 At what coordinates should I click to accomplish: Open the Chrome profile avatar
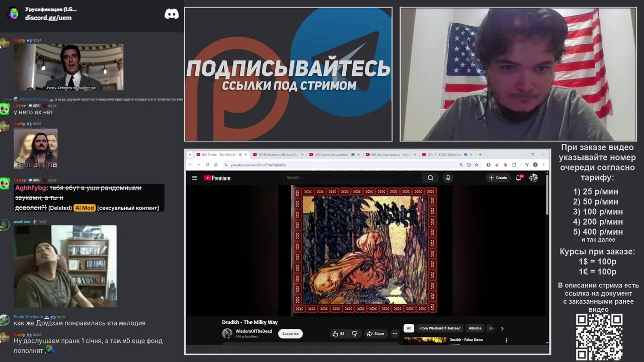point(535,164)
